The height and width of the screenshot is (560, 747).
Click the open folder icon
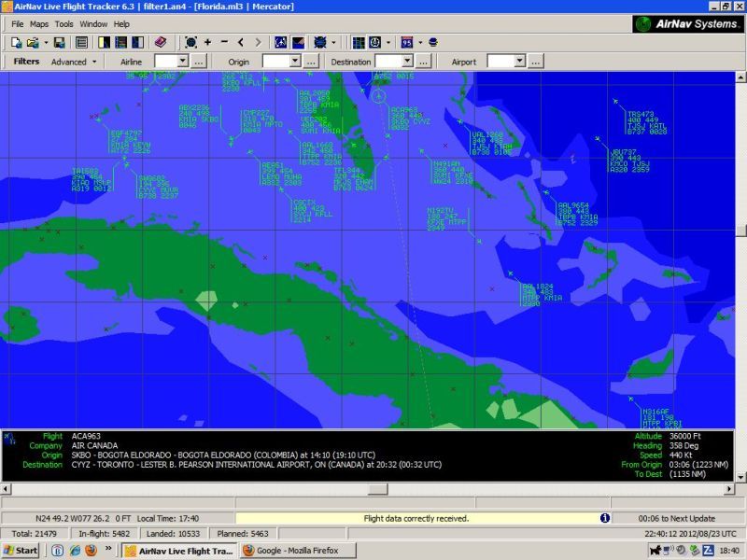click(x=33, y=42)
